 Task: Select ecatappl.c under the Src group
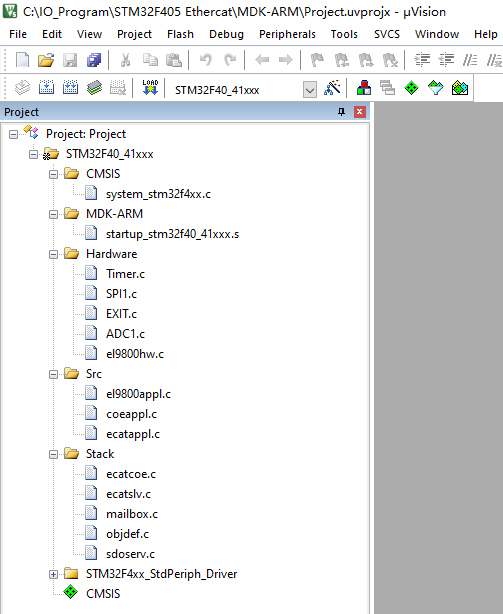133,434
